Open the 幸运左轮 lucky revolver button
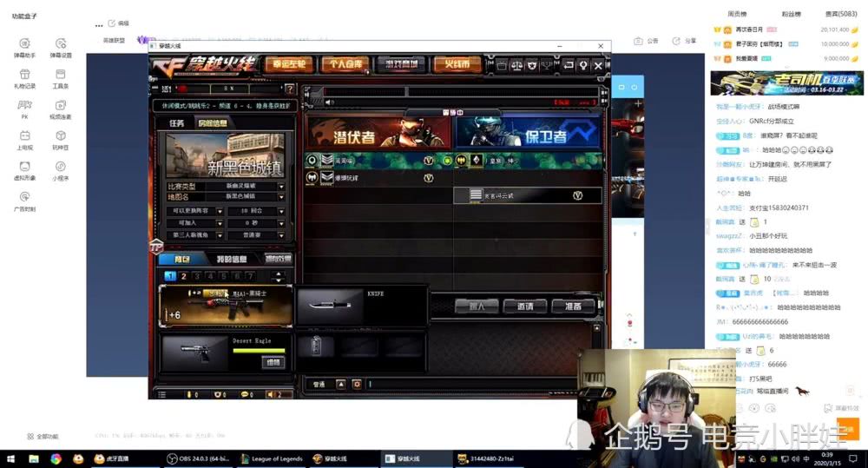The image size is (868, 468). (289, 65)
